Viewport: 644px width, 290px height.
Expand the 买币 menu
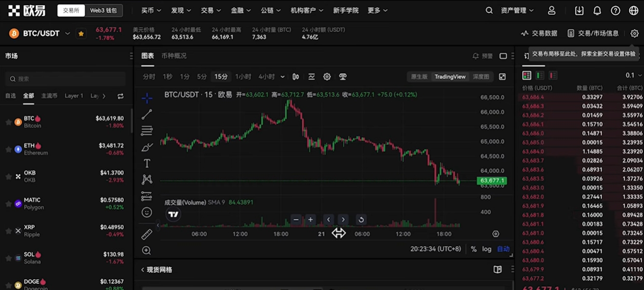[x=151, y=10]
